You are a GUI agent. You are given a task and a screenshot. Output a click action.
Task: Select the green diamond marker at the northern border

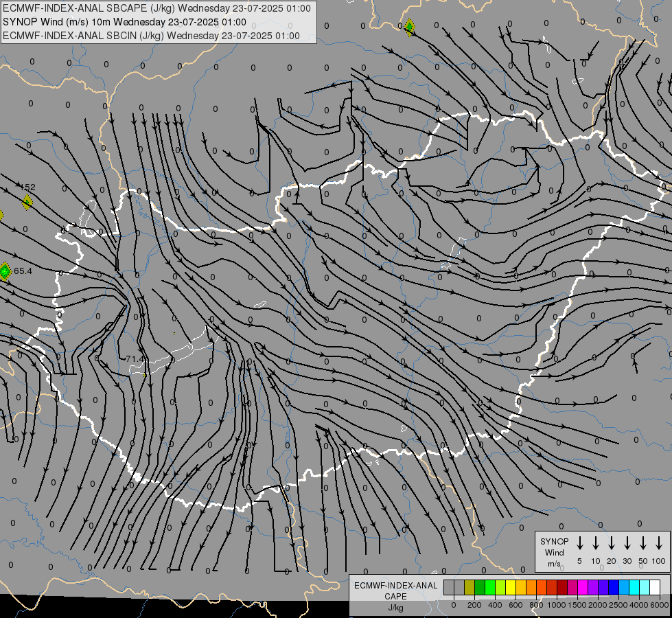click(409, 27)
